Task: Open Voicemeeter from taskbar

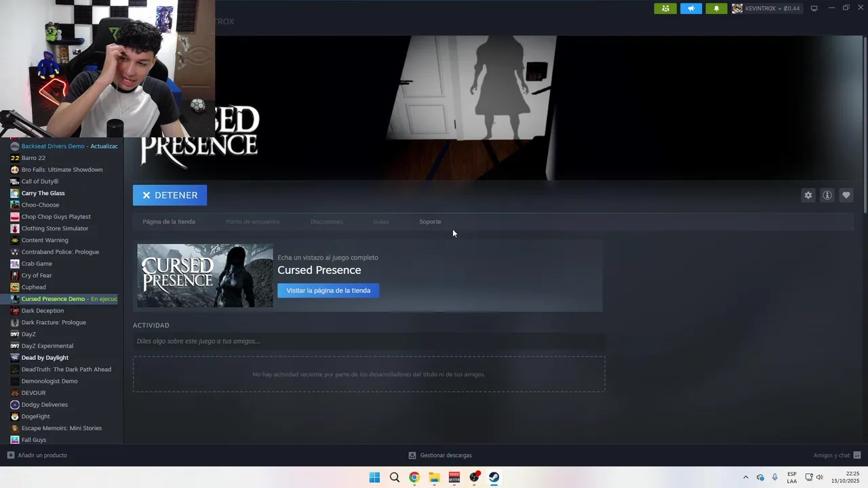Action: [454, 477]
